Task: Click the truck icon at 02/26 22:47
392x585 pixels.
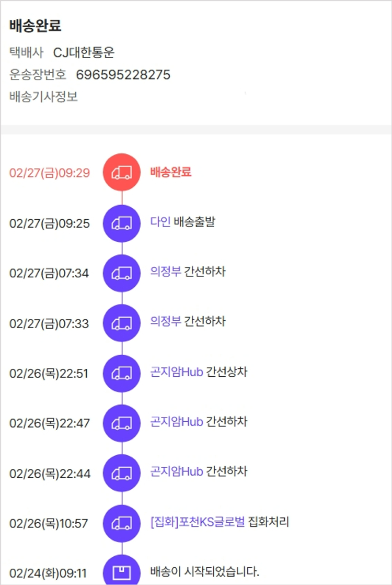Action: [122, 423]
